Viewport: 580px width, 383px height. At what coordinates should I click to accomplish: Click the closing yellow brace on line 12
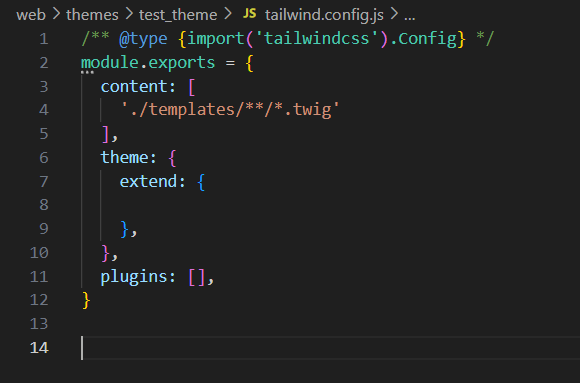click(86, 300)
